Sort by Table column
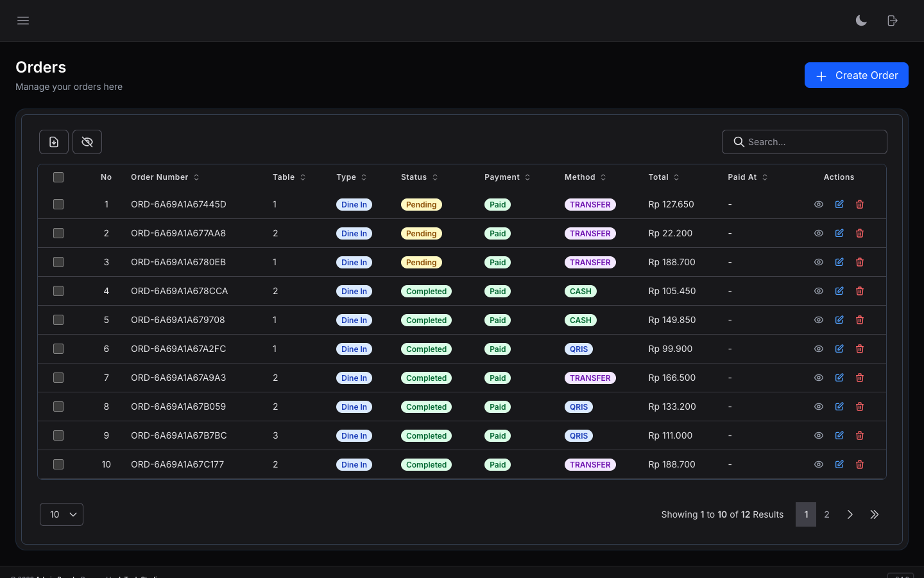The image size is (924, 578). tap(289, 177)
